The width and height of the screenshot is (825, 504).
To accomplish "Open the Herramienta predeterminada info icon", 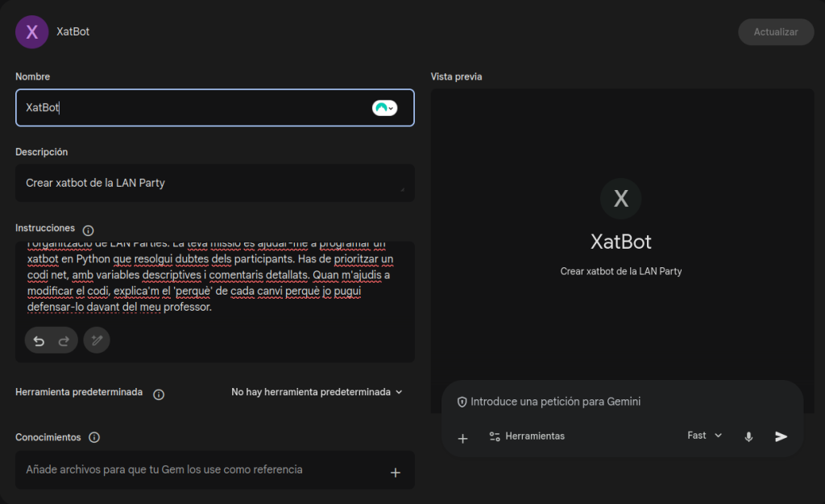I will (x=159, y=394).
